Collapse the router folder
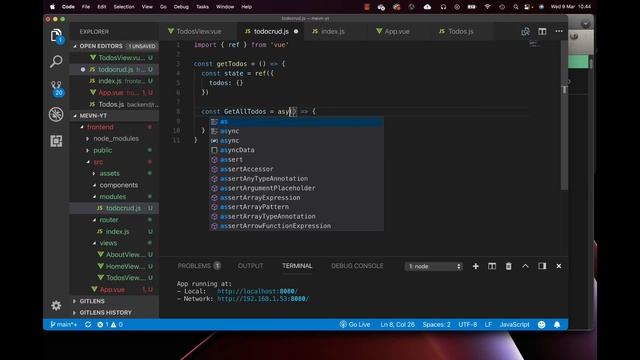The width and height of the screenshot is (640, 360). coord(114,220)
